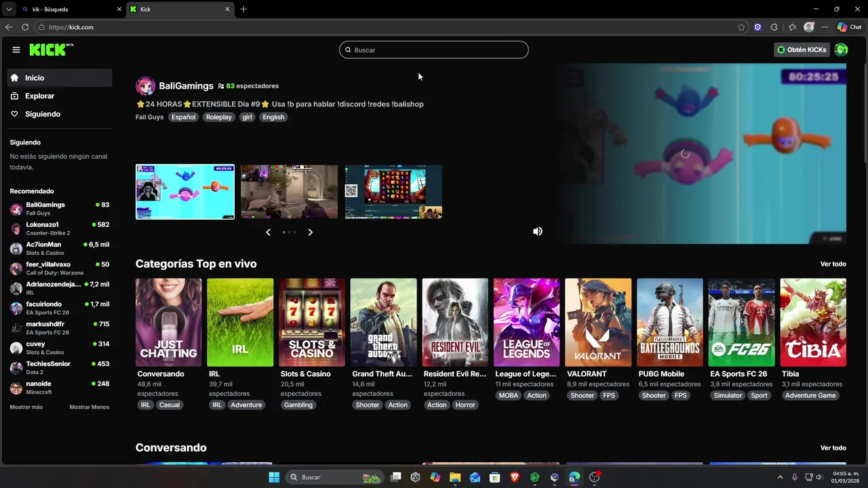The image size is (868, 488).
Task: Open browser settings three-dots menu
Action: pyautogui.click(x=825, y=27)
